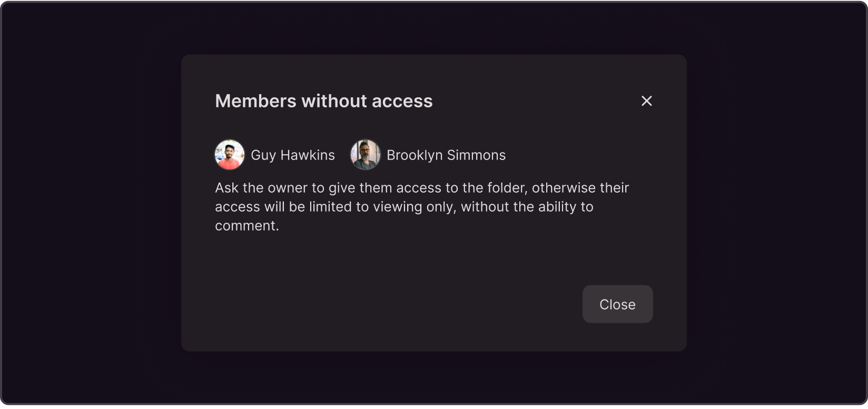This screenshot has height=409, width=868.
Task: Click the dark backdrop left of the dialog
Action: coord(91,203)
